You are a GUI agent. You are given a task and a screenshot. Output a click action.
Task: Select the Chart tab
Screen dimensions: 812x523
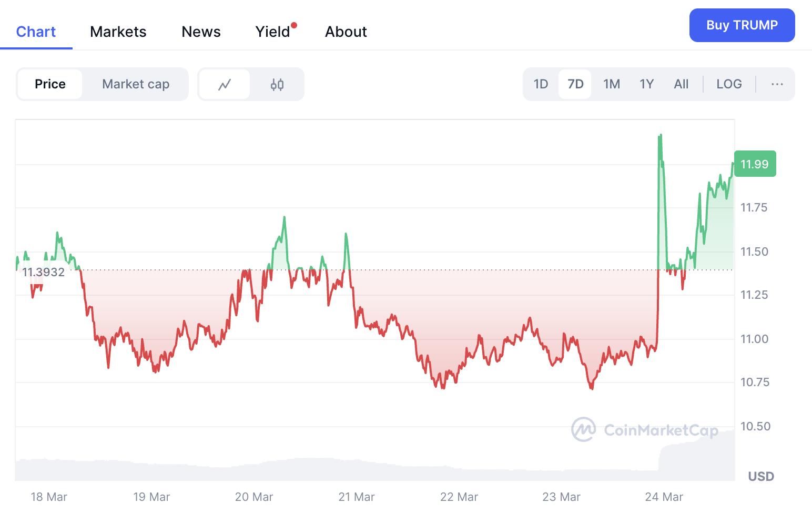tap(36, 32)
